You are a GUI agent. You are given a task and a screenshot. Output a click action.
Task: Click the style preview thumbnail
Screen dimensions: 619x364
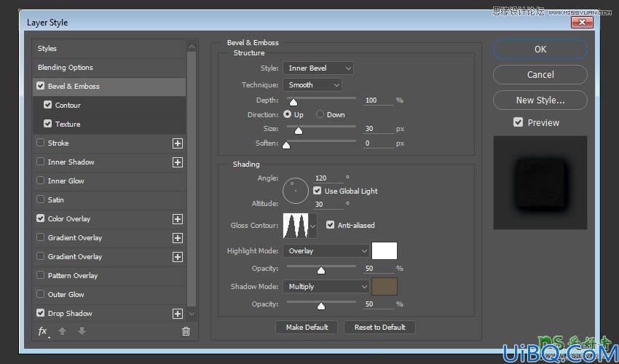[540, 183]
